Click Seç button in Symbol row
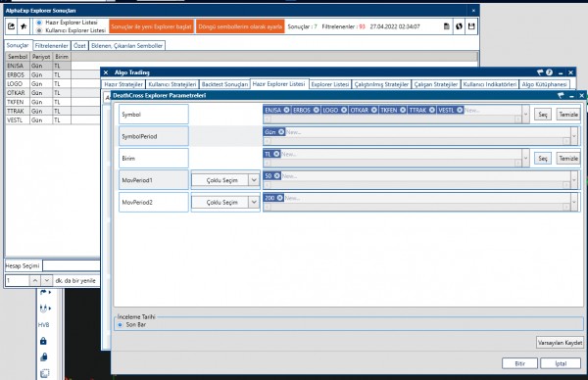Screen dimensions: 588x380 click(543, 115)
